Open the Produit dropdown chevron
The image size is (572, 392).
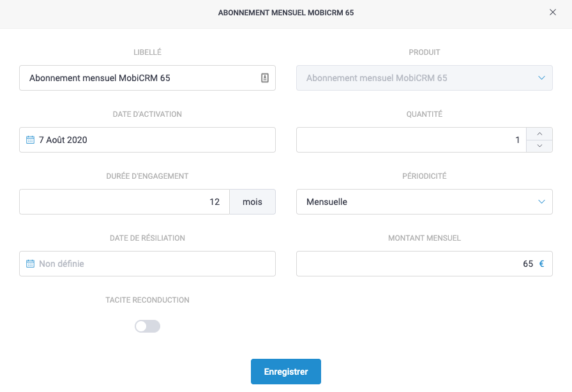(541, 78)
